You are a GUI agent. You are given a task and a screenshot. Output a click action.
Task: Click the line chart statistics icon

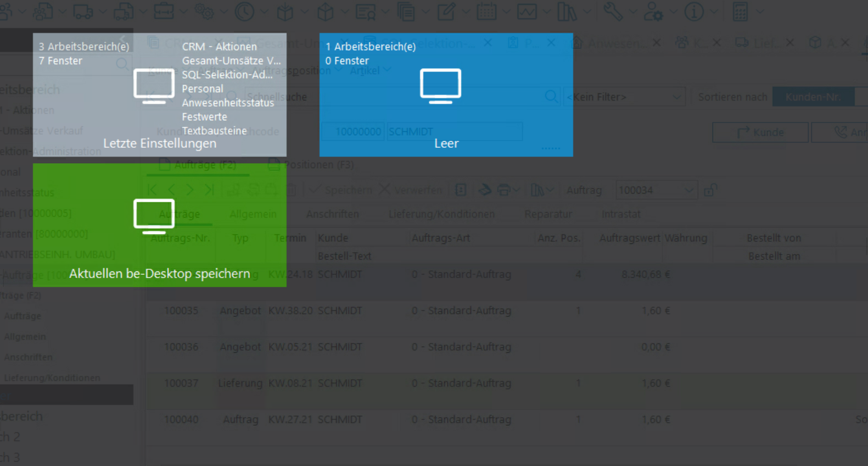(x=527, y=12)
